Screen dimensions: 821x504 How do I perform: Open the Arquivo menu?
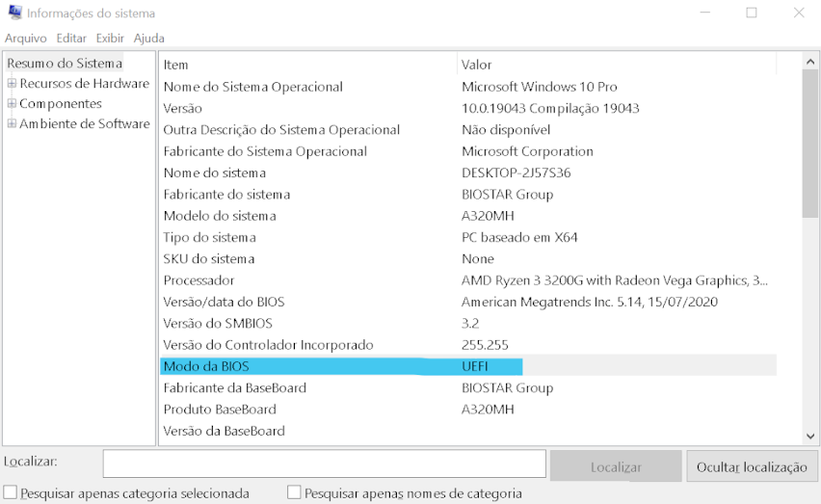pyautogui.click(x=26, y=39)
